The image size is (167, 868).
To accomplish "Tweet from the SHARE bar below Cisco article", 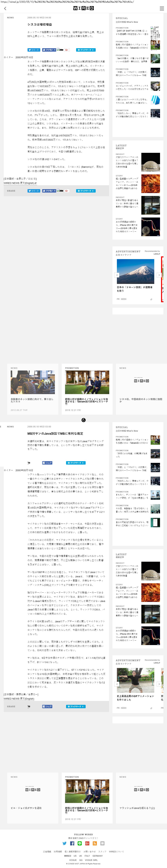I will tap(34, 191).
